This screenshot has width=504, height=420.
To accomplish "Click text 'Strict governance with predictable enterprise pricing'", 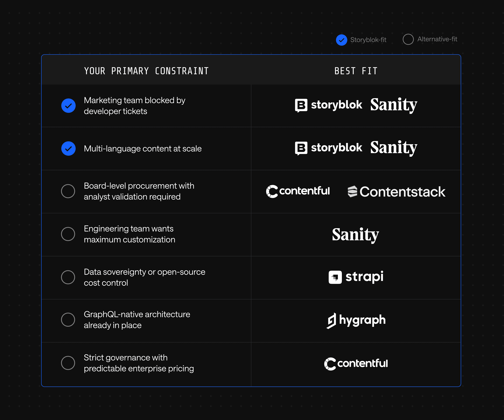I will click(139, 363).
